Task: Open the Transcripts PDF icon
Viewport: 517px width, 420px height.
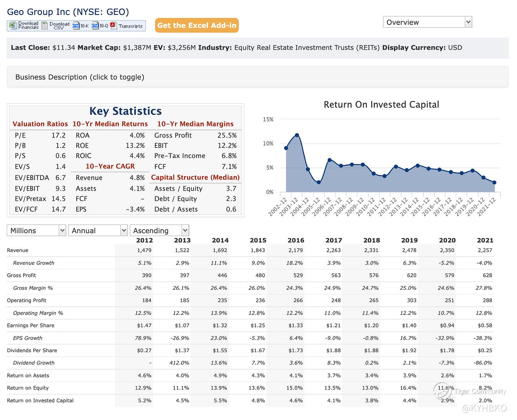Action: click(x=114, y=26)
